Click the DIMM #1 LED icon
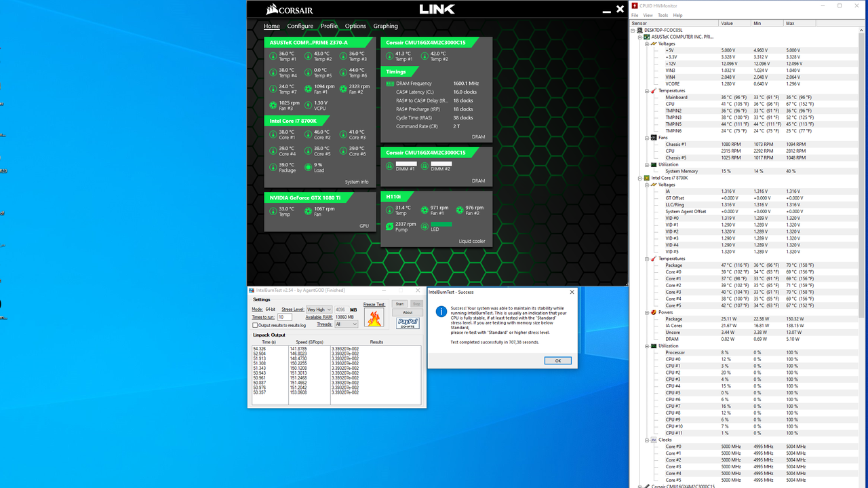The width and height of the screenshot is (868, 488). click(389, 166)
